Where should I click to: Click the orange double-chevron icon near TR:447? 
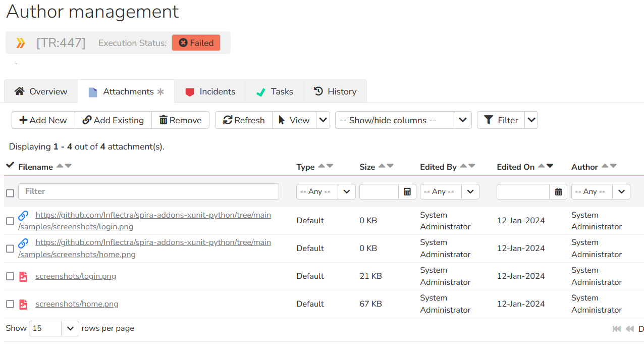21,43
